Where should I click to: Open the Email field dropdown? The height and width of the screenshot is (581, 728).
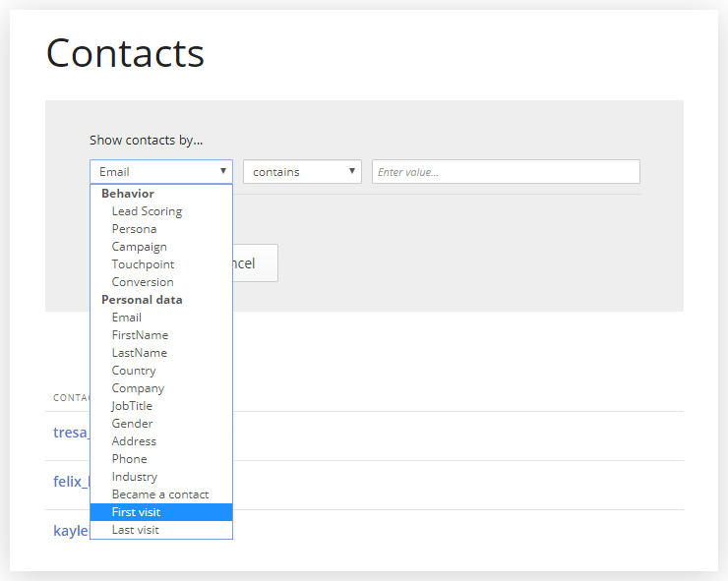pyautogui.click(x=161, y=172)
